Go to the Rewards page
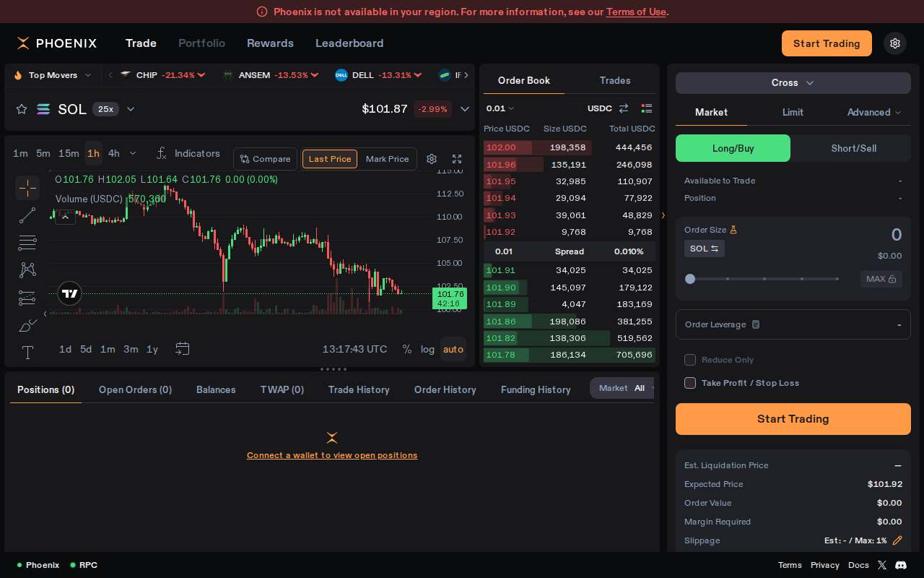Image resolution: width=924 pixels, height=578 pixels. pos(270,43)
